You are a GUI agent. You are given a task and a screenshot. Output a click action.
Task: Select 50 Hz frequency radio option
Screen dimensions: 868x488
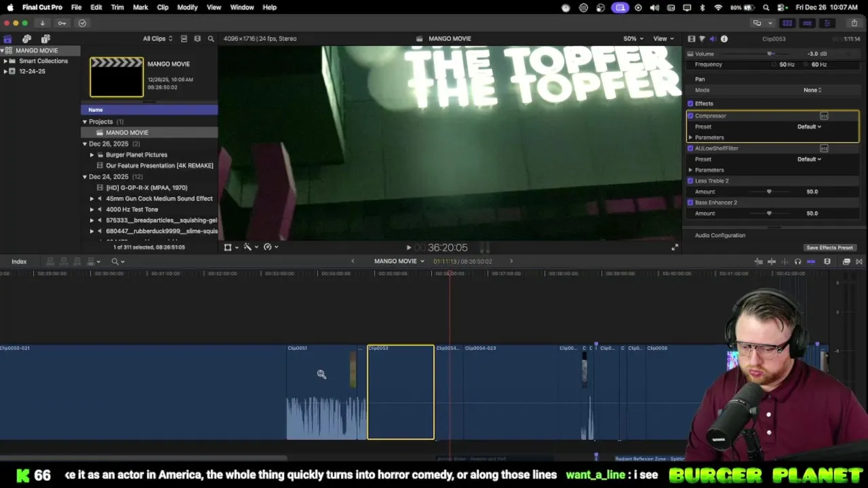click(774, 64)
